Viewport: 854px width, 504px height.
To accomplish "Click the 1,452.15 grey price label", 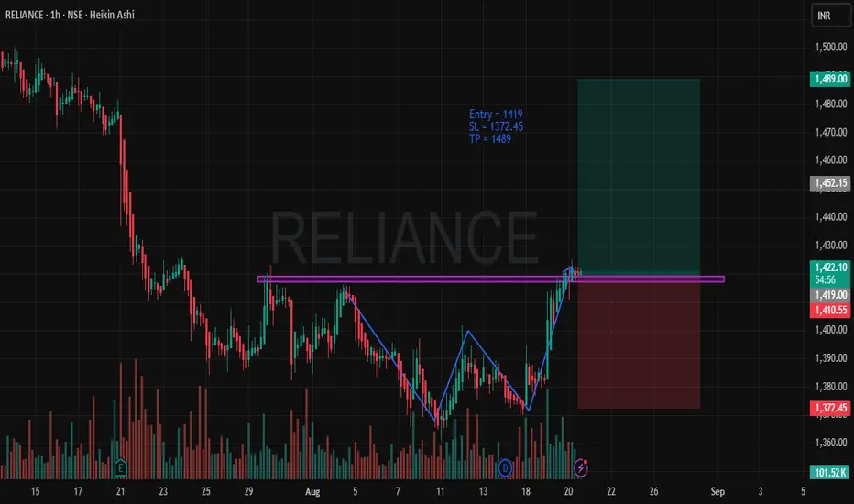I will pos(830,183).
